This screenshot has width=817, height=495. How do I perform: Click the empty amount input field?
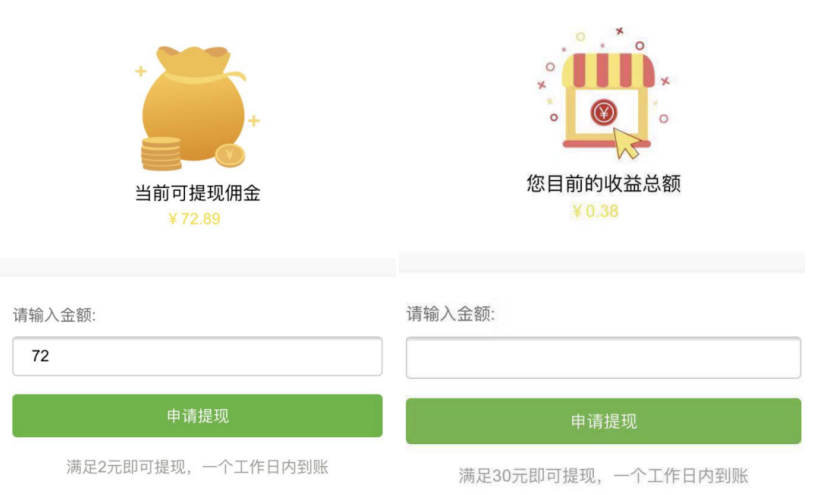pyautogui.click(x=603, y=358)
